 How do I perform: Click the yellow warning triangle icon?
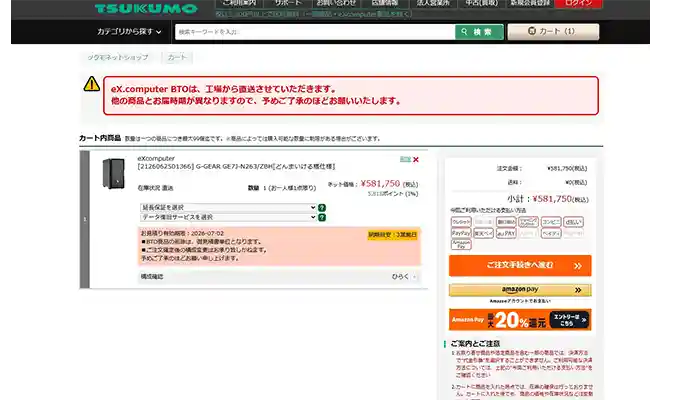point(92,83)
